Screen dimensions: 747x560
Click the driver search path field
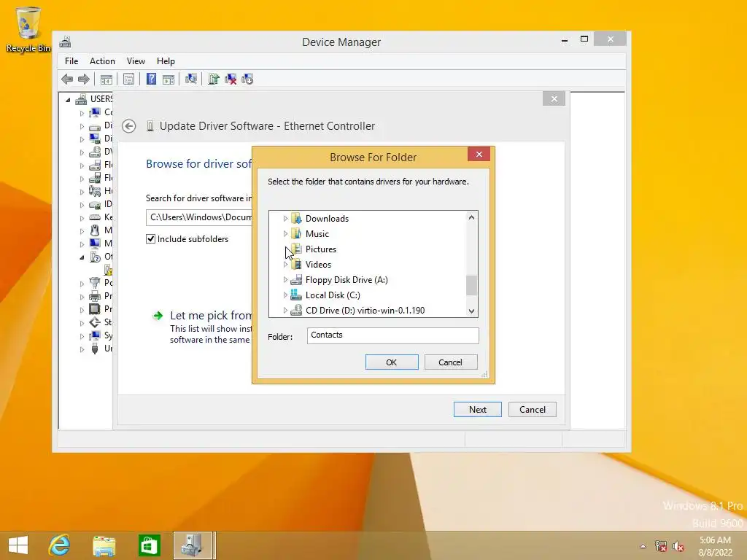click(199, 217)
